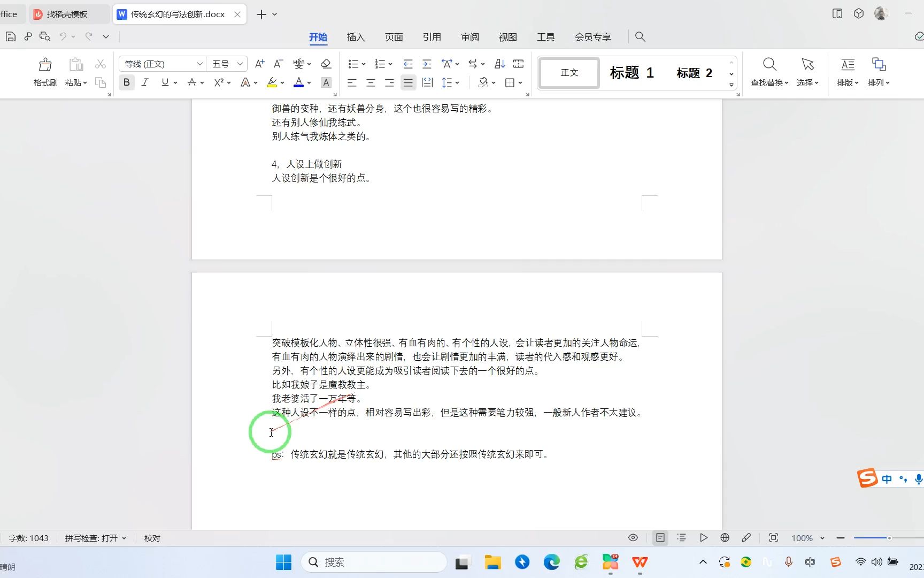This screenshot has height=578, width=924.
Task: Click the Windows taskbar search box
Action: pyautogui.click(x=374, y=562)
